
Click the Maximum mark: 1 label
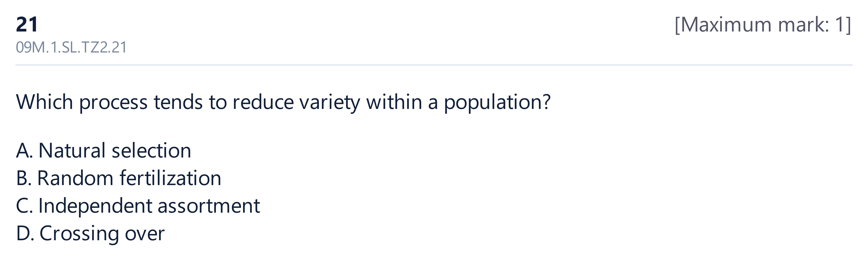pyautogui.click(x=763, y=25)
